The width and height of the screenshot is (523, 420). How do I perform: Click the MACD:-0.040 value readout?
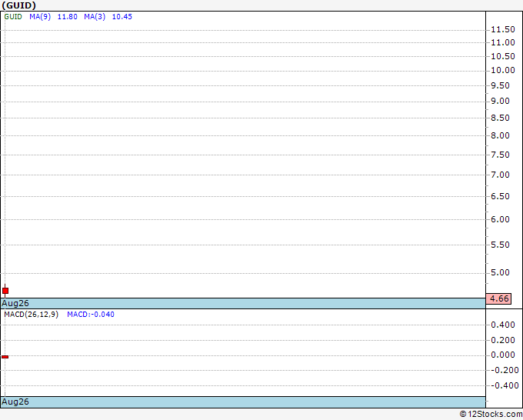tap(91, 315)
